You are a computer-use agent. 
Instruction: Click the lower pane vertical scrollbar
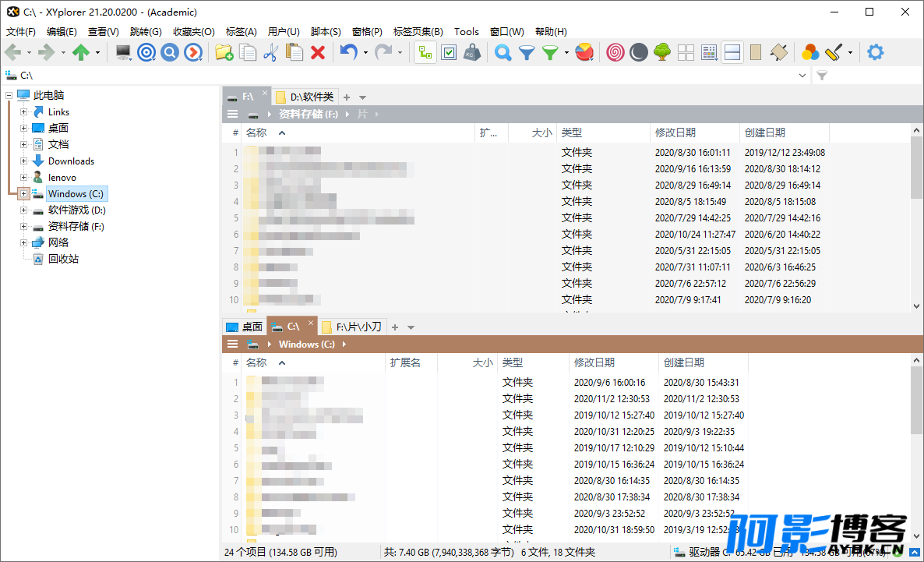click(916, 448)
